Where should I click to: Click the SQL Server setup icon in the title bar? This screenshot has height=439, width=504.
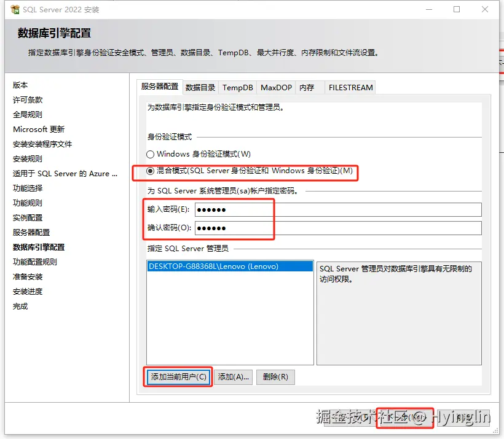15,10
